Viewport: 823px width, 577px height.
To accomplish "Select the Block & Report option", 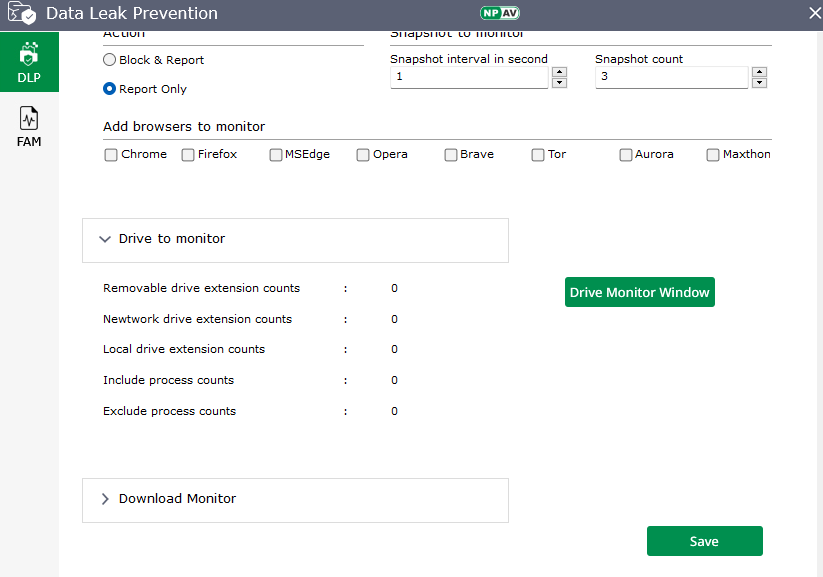I will [110, 60].
